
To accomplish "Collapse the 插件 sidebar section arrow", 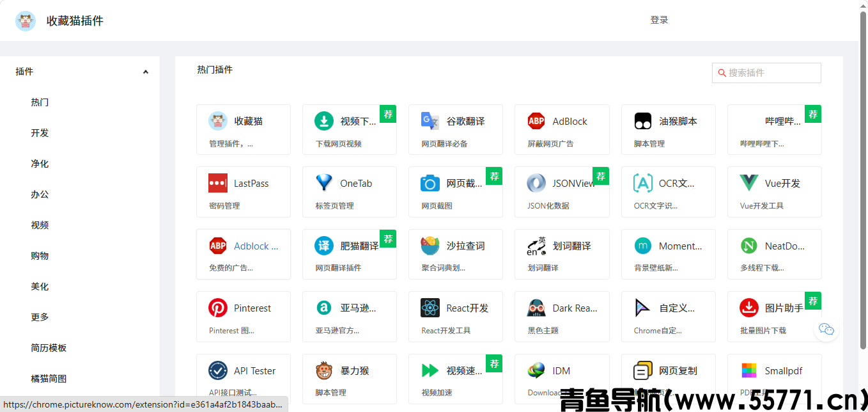I will click(x=146, y=72).
